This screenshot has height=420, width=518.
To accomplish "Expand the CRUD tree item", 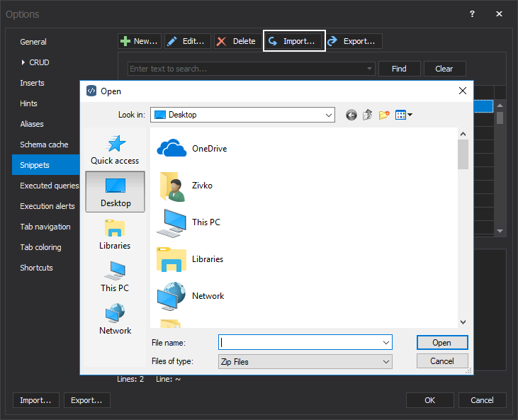I will pyautogui.click(x=23, y=62).
